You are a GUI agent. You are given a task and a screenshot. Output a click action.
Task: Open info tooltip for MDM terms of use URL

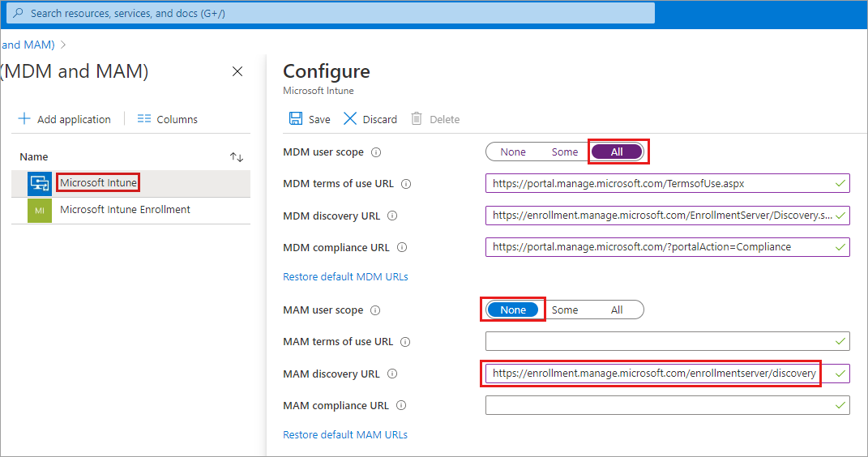(x=406, y=184)
